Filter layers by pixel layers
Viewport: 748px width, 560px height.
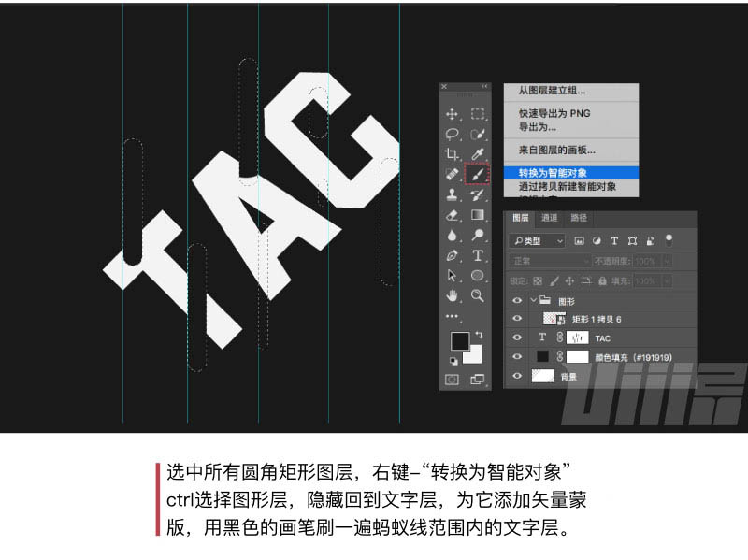(x=579, y=241)
